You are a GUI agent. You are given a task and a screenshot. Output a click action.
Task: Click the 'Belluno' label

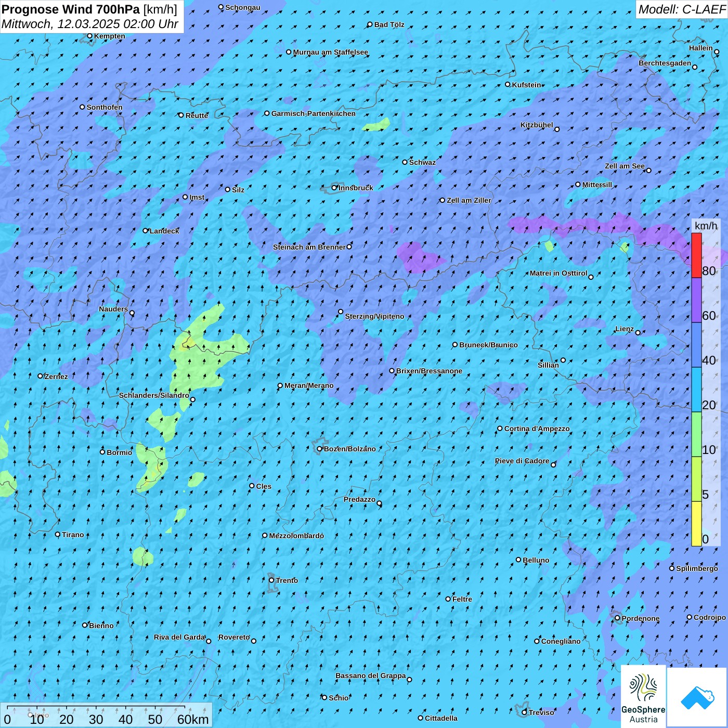536,560
